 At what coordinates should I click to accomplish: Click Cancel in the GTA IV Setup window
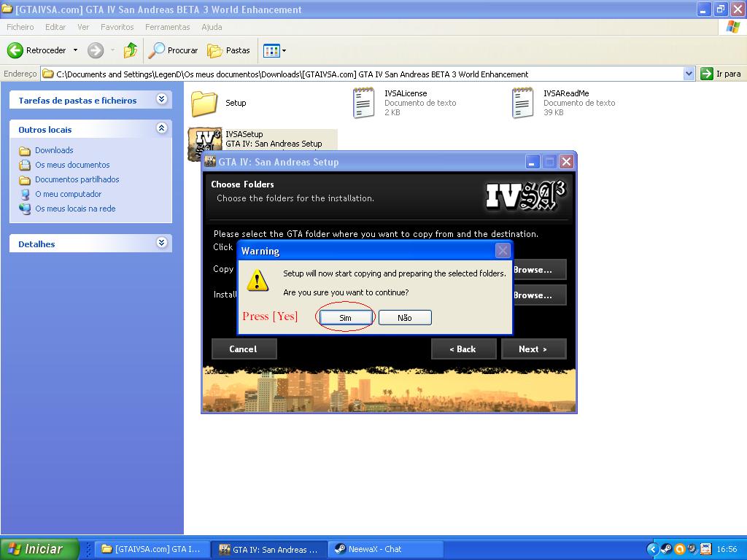[244, 349]
